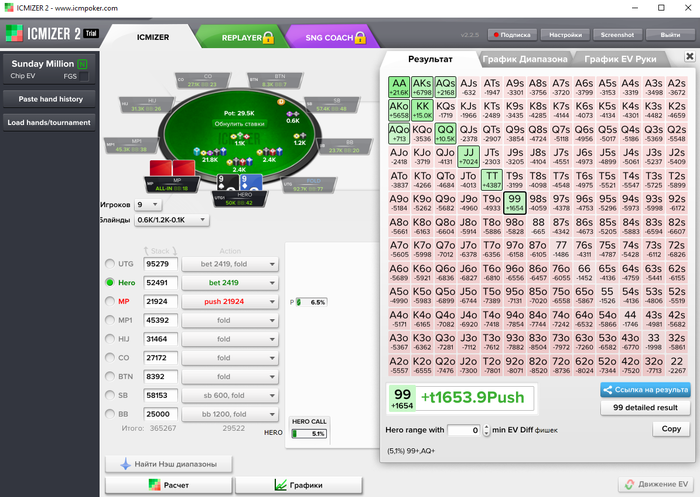Select the MP1 radio button
Screen dimensions: 700x497
coord(109,320)
